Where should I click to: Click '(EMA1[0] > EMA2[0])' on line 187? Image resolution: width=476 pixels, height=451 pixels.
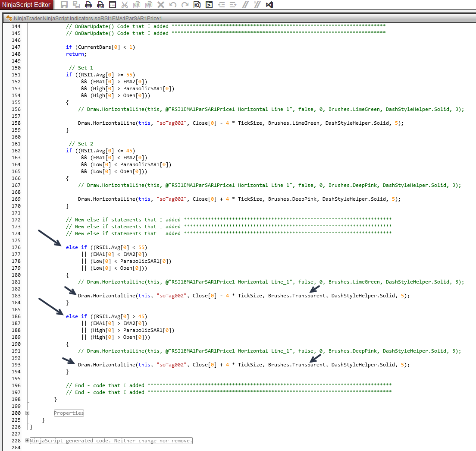click(x=119, y=323)
